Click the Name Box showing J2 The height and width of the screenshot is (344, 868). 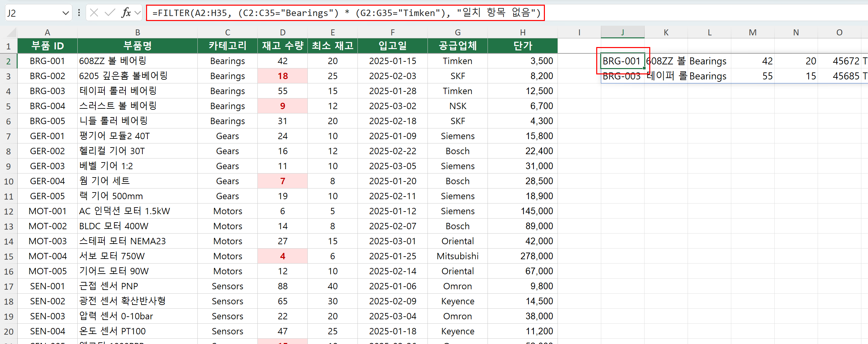[34, 13]
